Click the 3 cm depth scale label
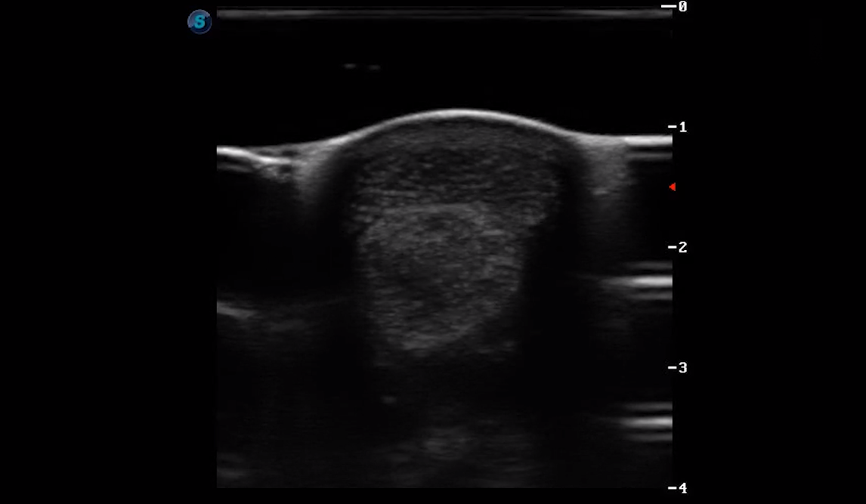This screenshot has width=866, height=504. coord(683,368)
